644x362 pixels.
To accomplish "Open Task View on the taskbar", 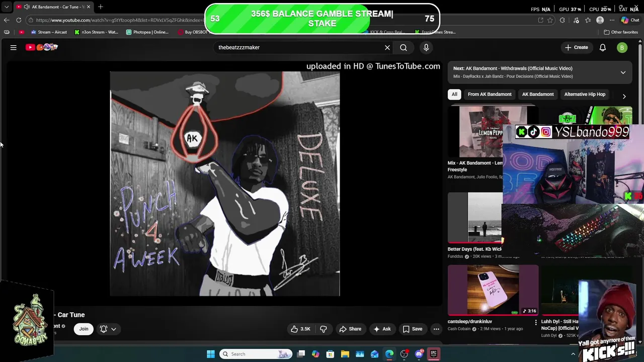I will (301, 354).
